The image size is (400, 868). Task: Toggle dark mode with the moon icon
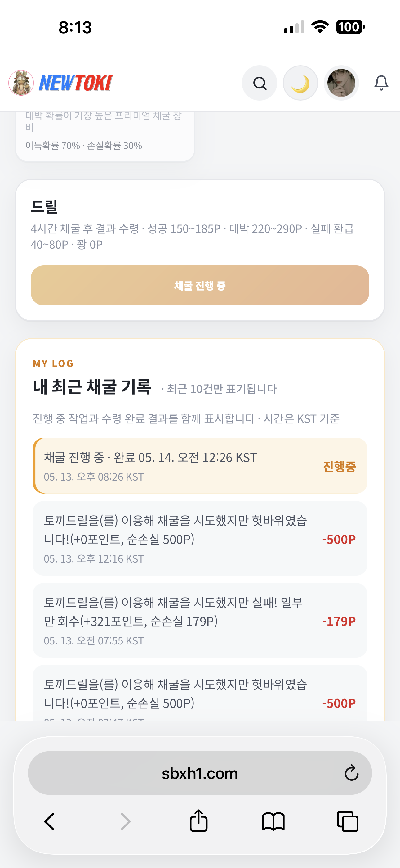pyautogui.click(x=300, y=83)
